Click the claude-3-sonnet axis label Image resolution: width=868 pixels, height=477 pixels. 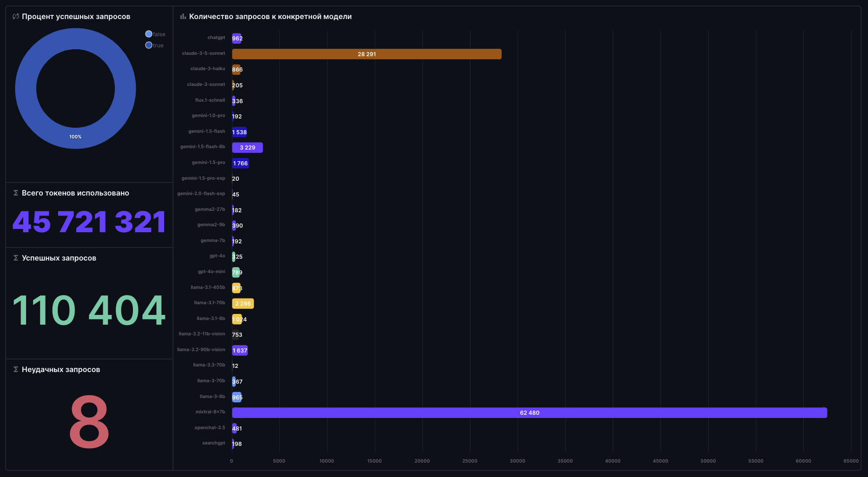pyautogui.click(x=206, y=85)
